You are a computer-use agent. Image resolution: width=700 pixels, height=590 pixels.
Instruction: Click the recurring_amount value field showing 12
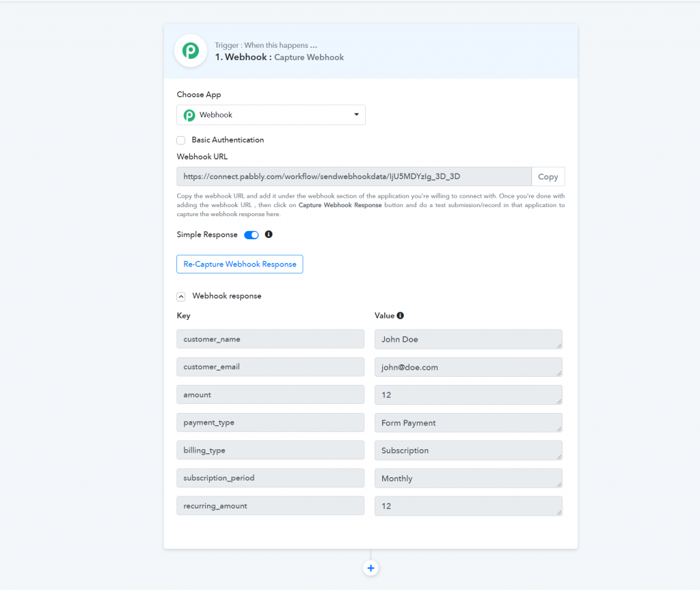coord(468,506)
